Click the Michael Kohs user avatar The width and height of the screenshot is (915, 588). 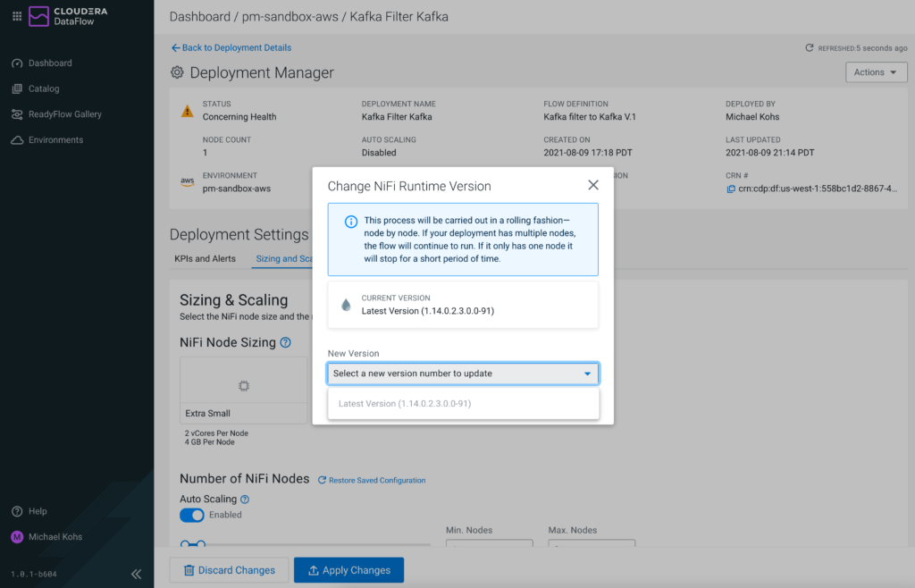tap(17, 537)
